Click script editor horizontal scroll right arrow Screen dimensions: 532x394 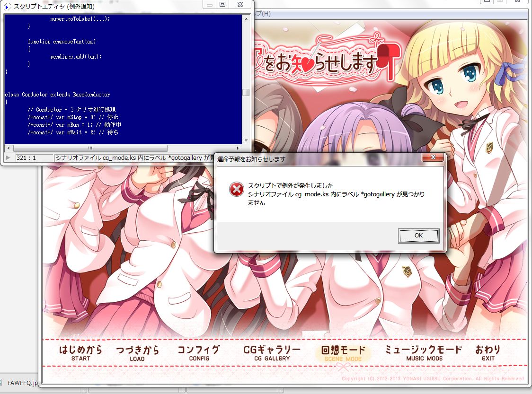(x=238, y=148)
